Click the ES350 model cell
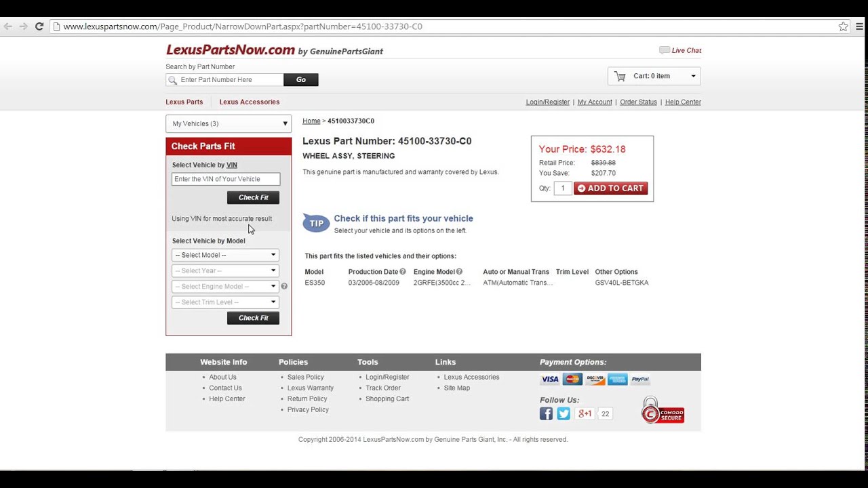Image resolution: width=868 pixels, height=488 pixels. [315, 283]
